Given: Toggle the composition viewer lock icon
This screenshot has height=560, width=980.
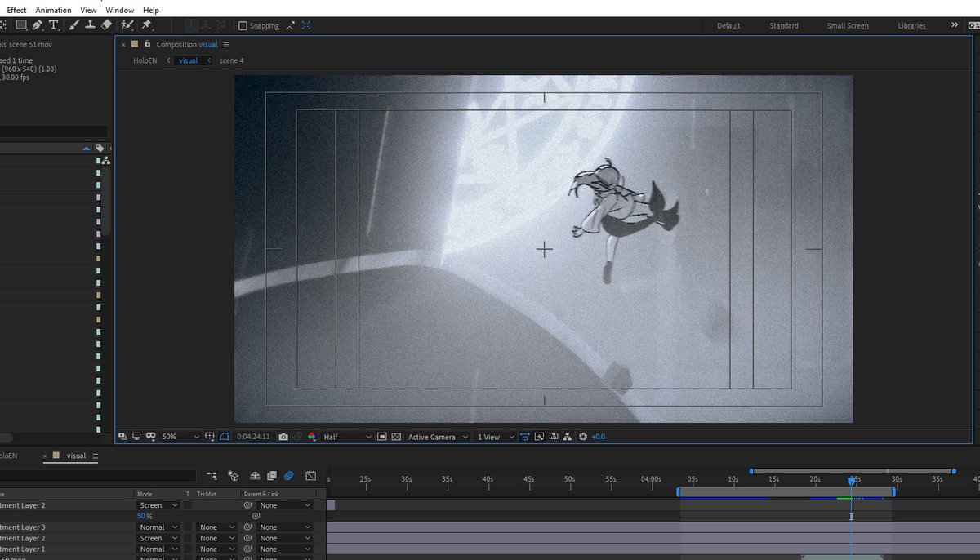Looking at the screenshot, I should tap(147, 44).
